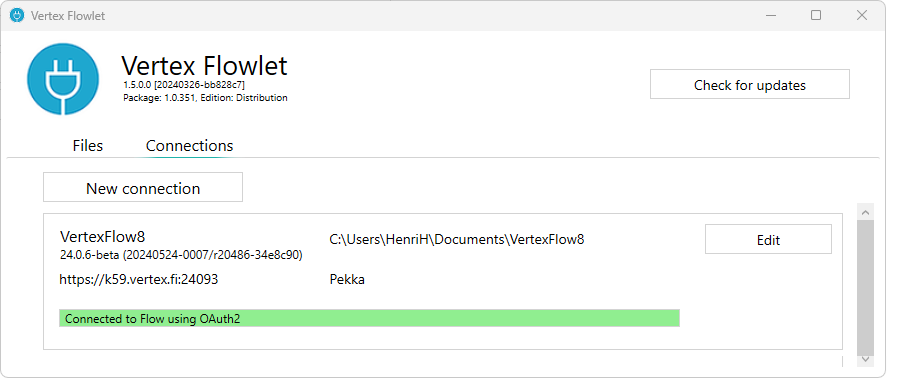Viewport: 917px width, 381px height.
Task: Click the Vertex Flowlet plug logo
Action: [63, 79]
